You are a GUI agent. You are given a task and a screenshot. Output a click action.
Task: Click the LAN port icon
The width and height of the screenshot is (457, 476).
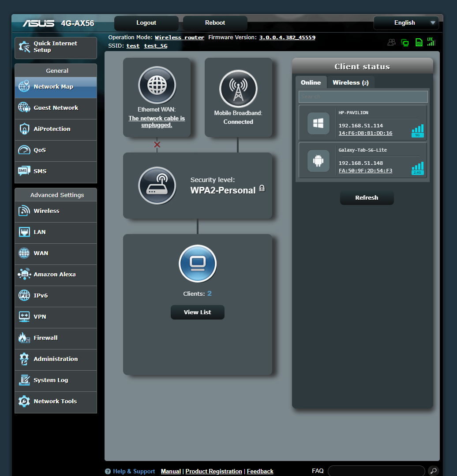(x=24, y=232)
